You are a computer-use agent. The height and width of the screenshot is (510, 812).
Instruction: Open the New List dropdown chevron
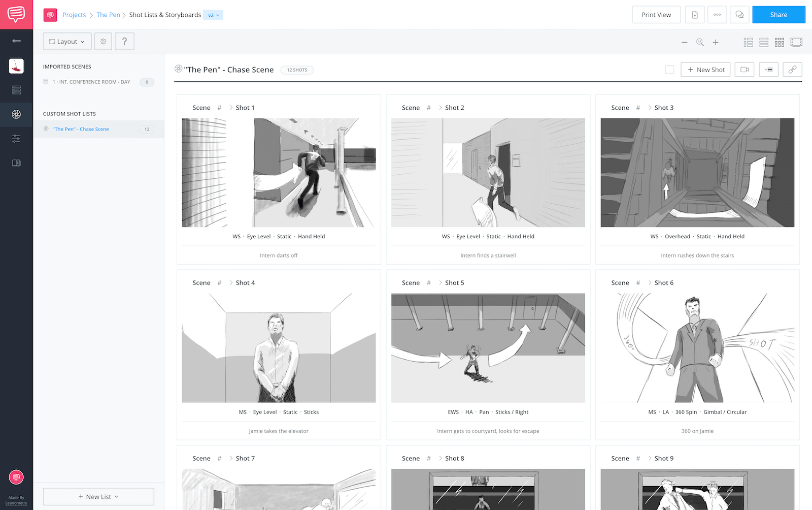click(117, 496)
